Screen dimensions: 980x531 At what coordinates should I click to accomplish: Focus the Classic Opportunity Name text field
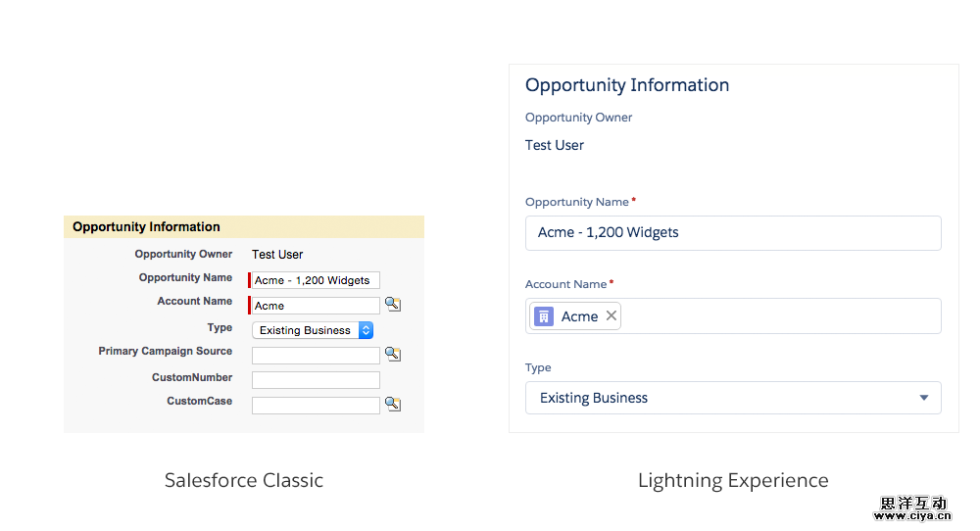(x=315, y=280)
